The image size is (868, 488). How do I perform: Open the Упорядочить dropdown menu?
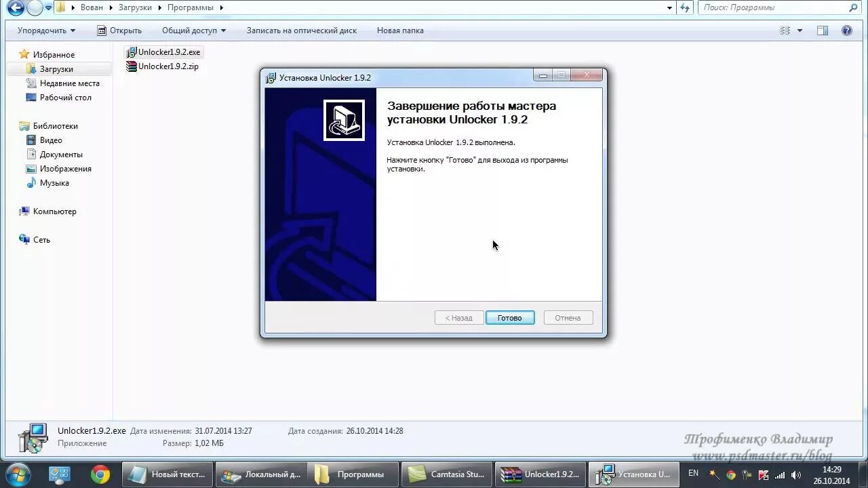pyautogui.click(x=46, y=30)
